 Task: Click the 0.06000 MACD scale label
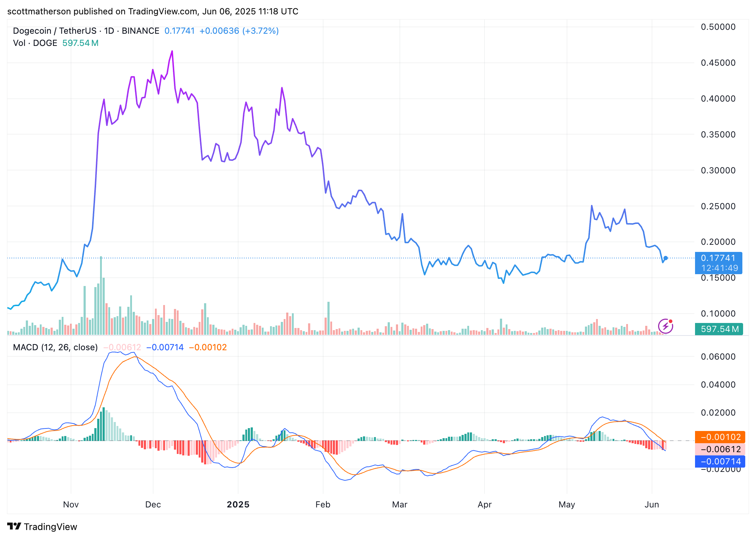point(718,356)
